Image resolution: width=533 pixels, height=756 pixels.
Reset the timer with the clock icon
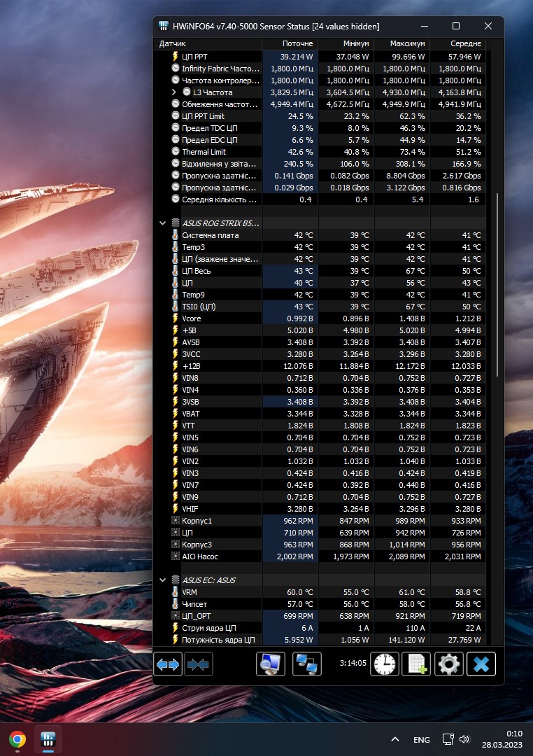tap(384, 664)
